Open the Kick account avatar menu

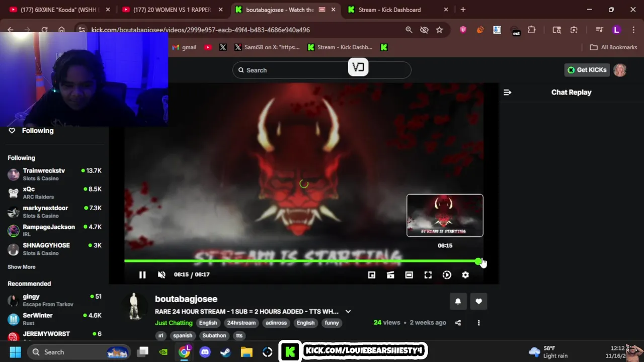pos(619,70)
